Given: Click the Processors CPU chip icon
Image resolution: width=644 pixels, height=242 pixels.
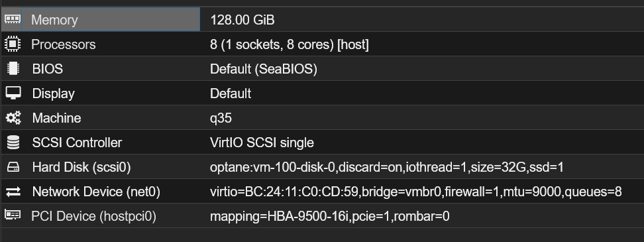Looking at the screenshot, I should pyautogui.click(x=13, y=44).
